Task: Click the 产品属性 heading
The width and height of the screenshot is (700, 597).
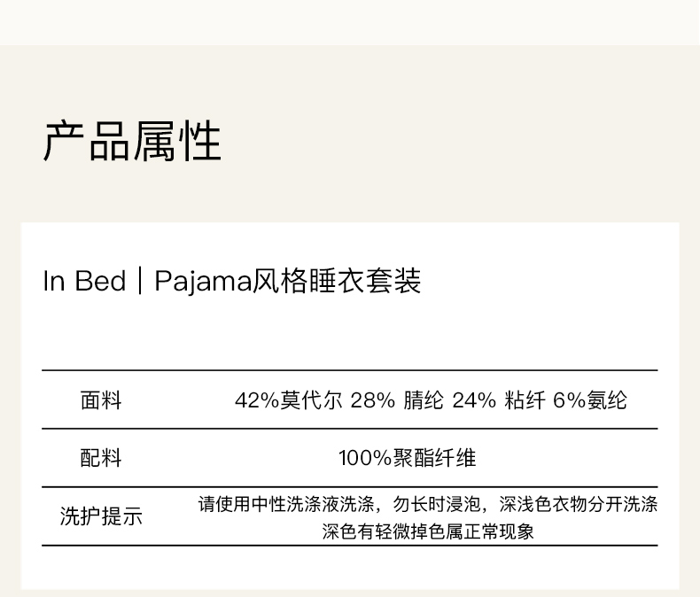Action: click(x=132, y=142)
